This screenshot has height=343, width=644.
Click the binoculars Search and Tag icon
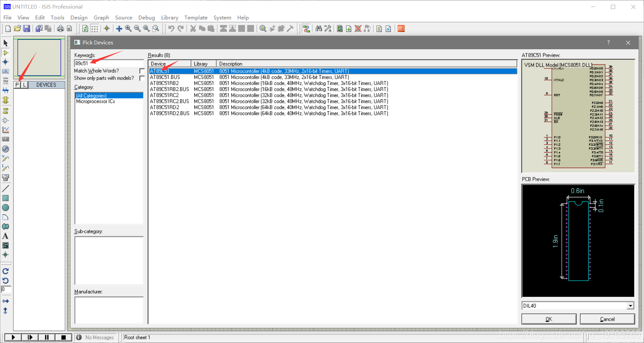(x=319, y=29)
